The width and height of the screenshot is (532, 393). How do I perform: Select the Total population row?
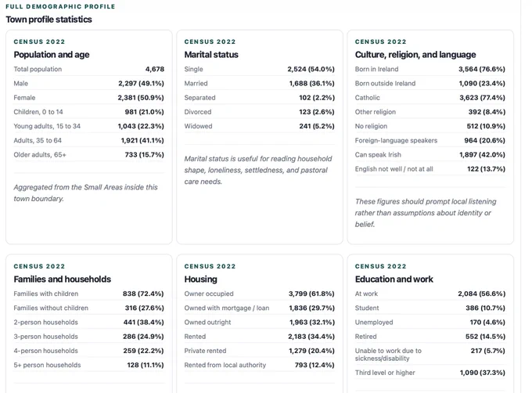[89, 69]
